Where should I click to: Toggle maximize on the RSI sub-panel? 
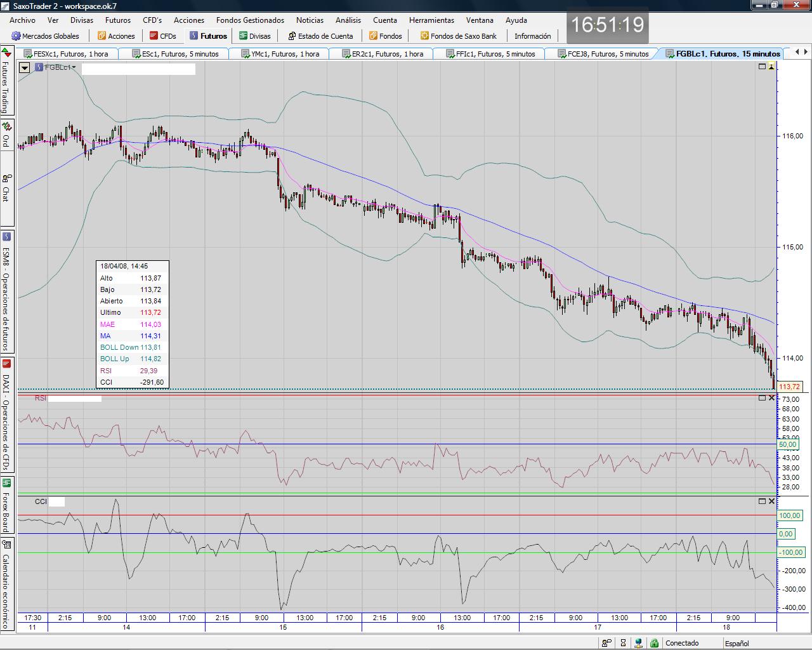pos(762,398)
